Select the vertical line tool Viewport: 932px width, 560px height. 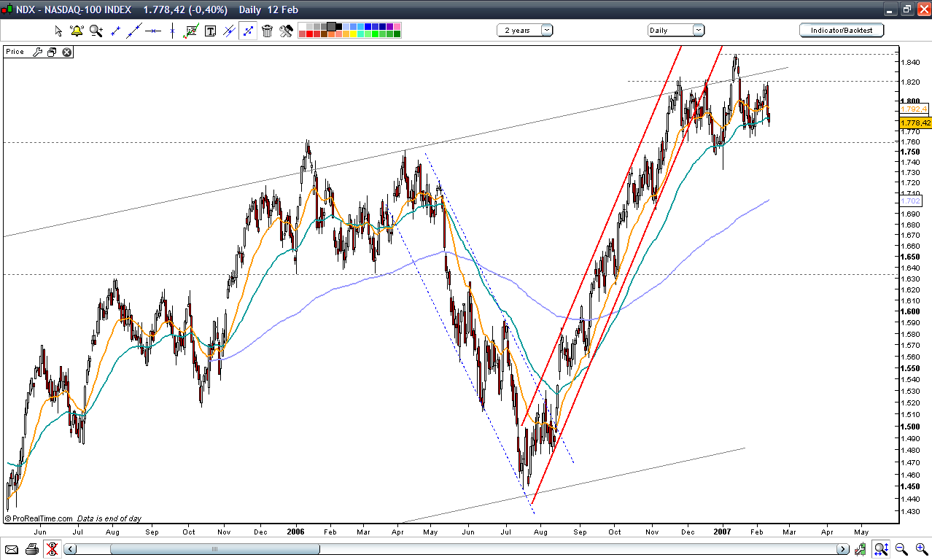click(172, 31)
